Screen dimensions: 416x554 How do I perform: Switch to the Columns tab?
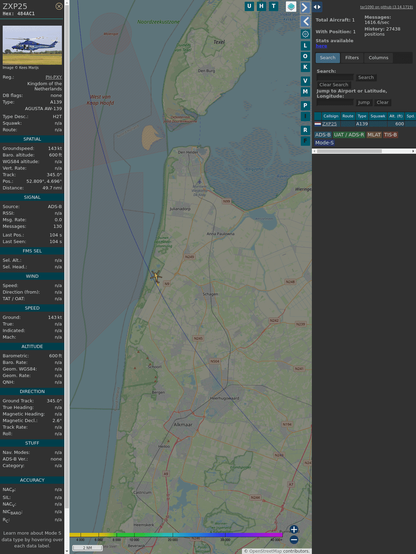(x=378, y=58)
